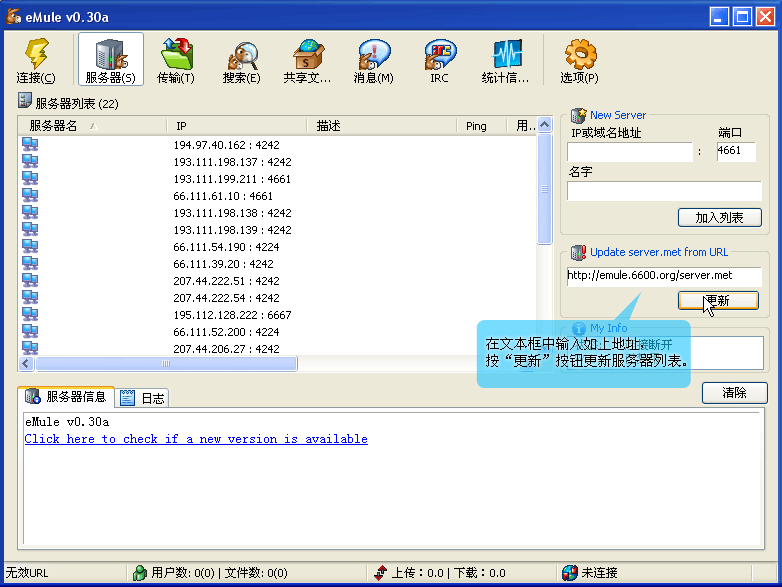Click the server list horizontal scrollbar thumb

(167, 364)
